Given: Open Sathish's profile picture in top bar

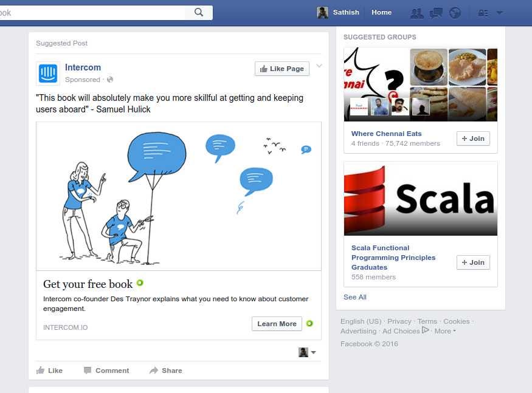Looking at the screenshot, I should 322,13.
